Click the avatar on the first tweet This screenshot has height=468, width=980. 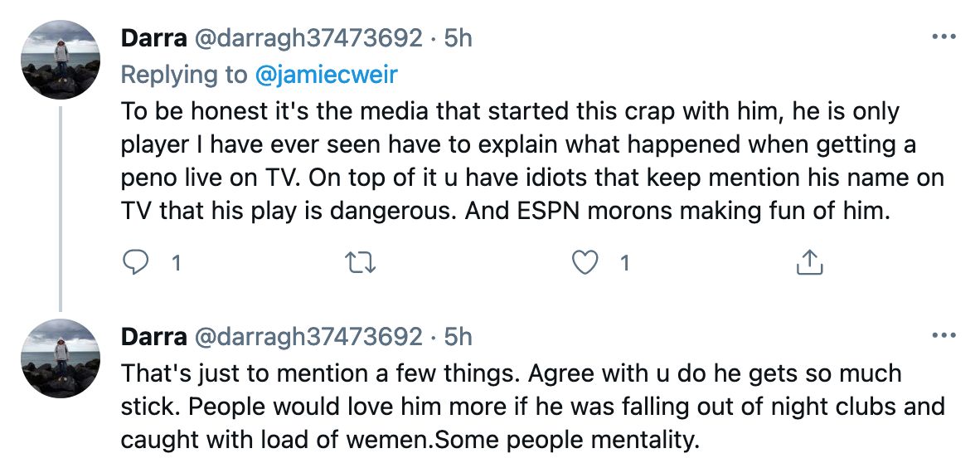click(61, 60)
